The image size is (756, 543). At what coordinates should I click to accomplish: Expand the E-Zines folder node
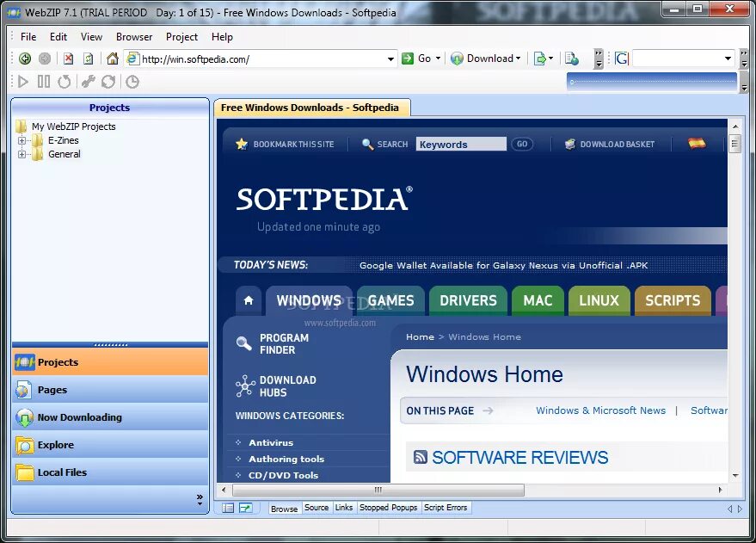click(x=22, y=141)
